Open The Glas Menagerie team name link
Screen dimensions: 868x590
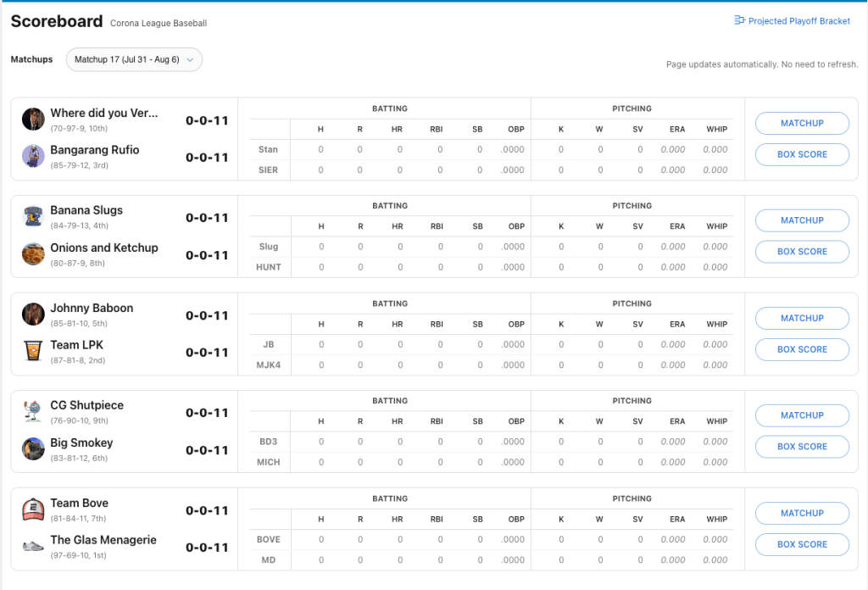103,540
